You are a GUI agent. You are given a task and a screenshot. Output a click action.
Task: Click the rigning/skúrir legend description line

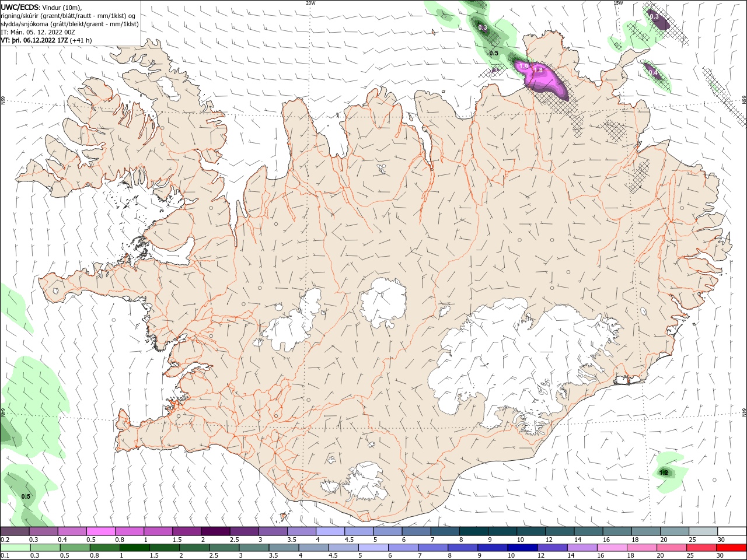68,16
